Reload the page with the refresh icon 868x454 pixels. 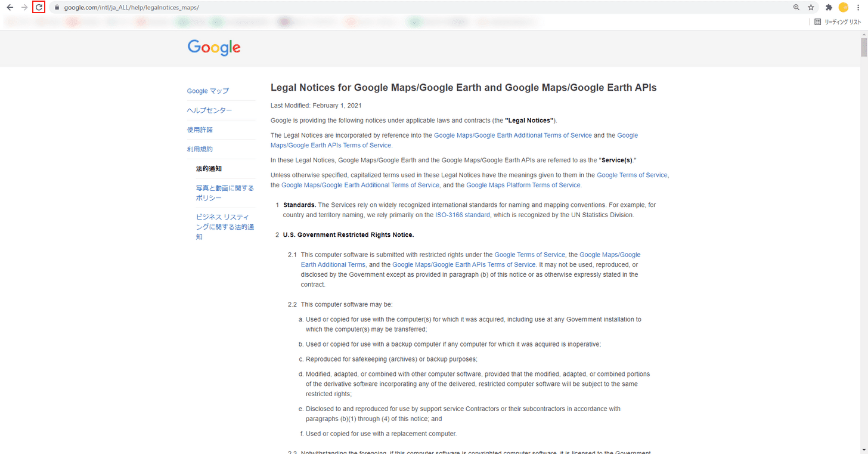(39, 7)
